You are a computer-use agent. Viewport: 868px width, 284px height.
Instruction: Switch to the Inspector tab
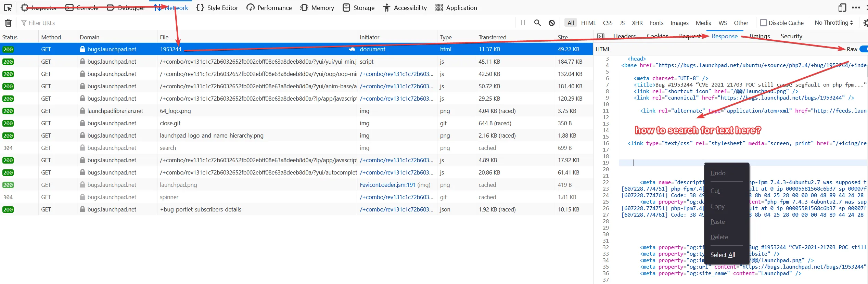pyautogui.click(x=39, y=8)
